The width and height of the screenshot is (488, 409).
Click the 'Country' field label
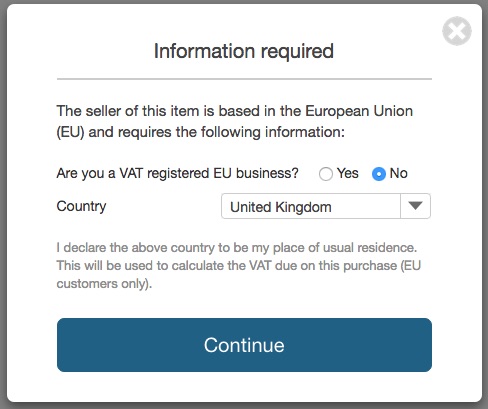(x=81, y=206)
